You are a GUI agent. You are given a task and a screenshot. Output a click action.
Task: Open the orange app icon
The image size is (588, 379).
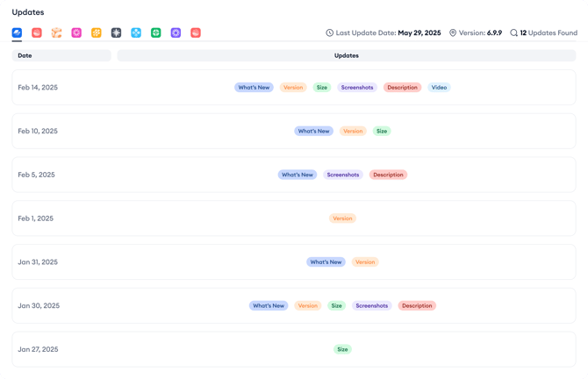(97, 32)
